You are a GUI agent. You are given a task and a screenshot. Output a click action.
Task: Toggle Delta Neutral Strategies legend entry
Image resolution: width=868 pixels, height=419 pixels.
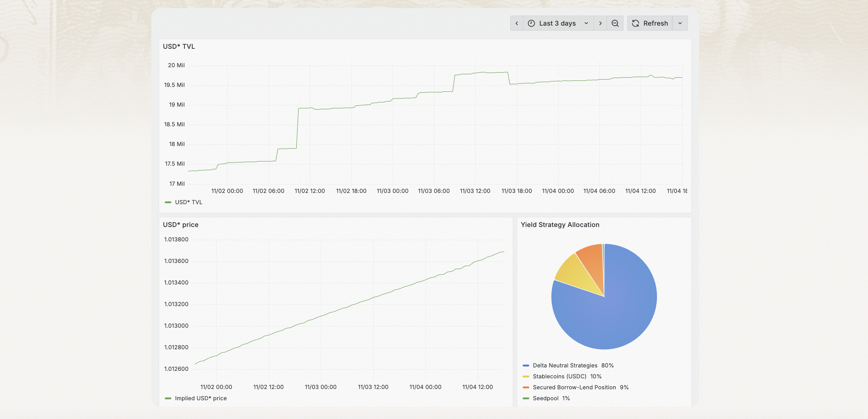point(565,366)
